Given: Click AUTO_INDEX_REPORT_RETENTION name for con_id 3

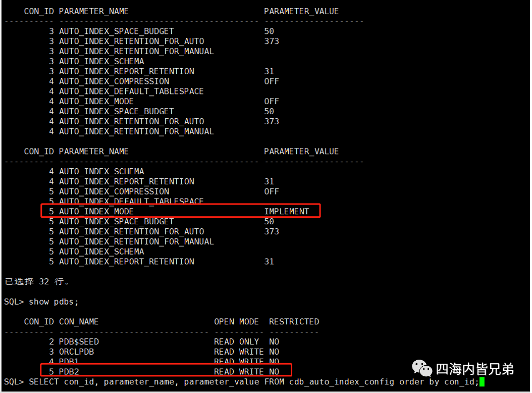Looking at the screenshot, I should click(127, 71).
